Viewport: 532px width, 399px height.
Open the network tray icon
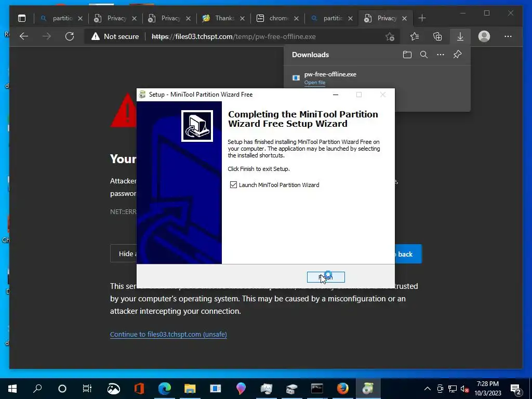click(x=453, y=389)
